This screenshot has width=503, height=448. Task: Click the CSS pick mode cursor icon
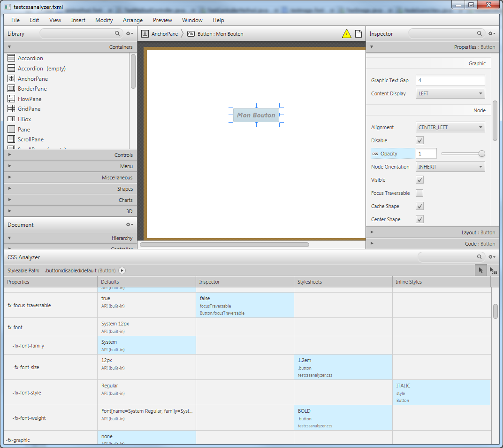[493, 270]
